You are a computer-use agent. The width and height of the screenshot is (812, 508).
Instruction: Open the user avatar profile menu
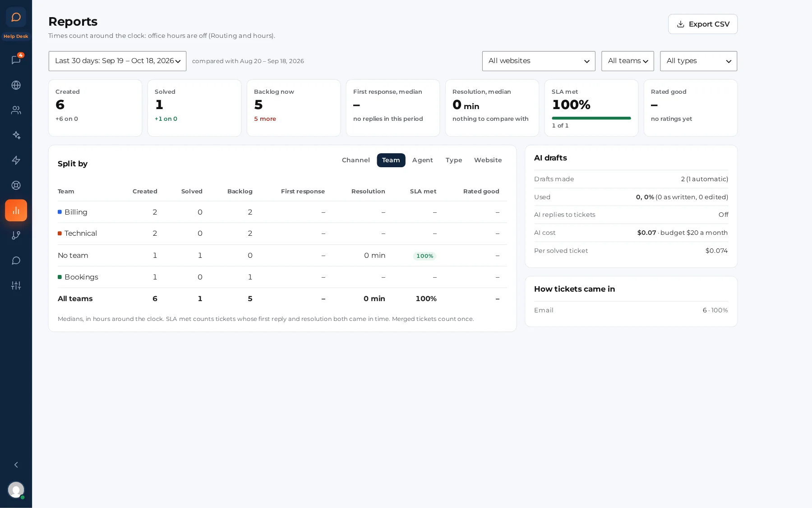[x=16, y=490]
